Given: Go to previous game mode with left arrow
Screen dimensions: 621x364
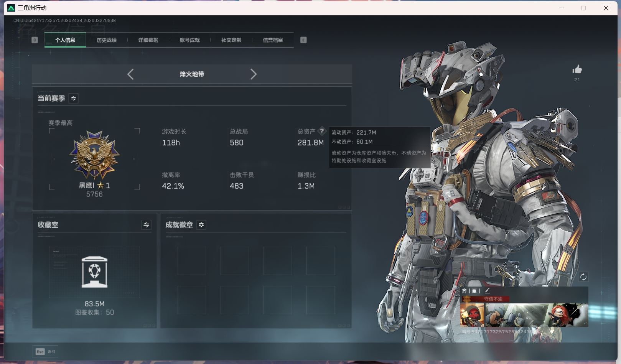Looking at the screenshot, I should (130, 74).
